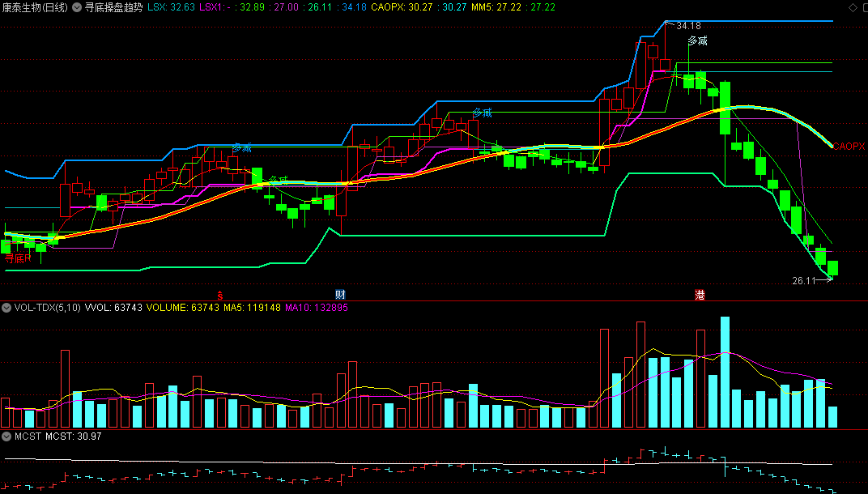Image resolution: width=868 pixels, height=494 pixels.
Task: Click the tallest cyan volume bar
Action: click(725, 373)
